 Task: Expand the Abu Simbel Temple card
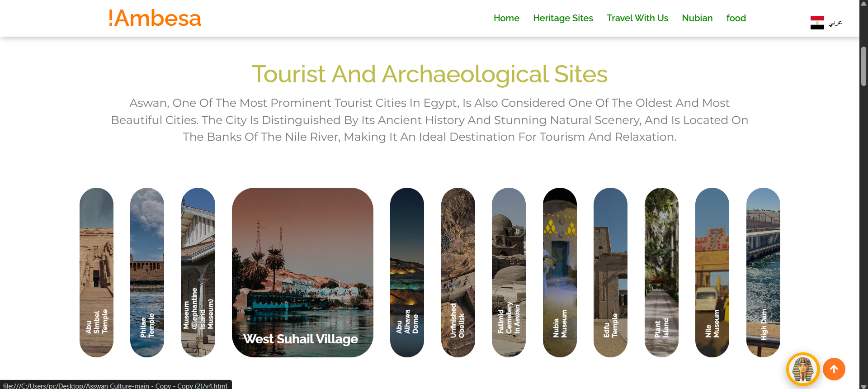coord(96,272)
